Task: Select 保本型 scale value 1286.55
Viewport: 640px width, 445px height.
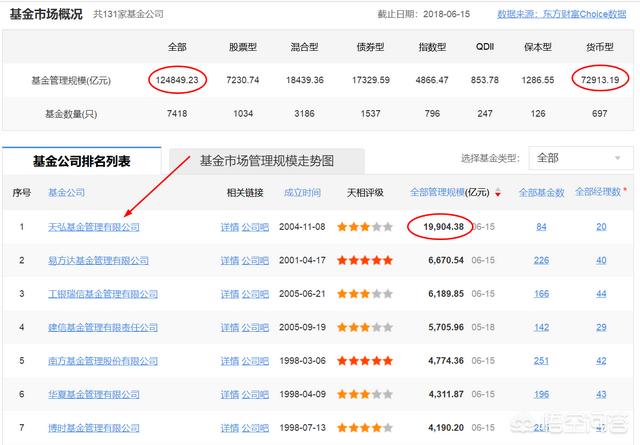Action: (x=538, y=80)
